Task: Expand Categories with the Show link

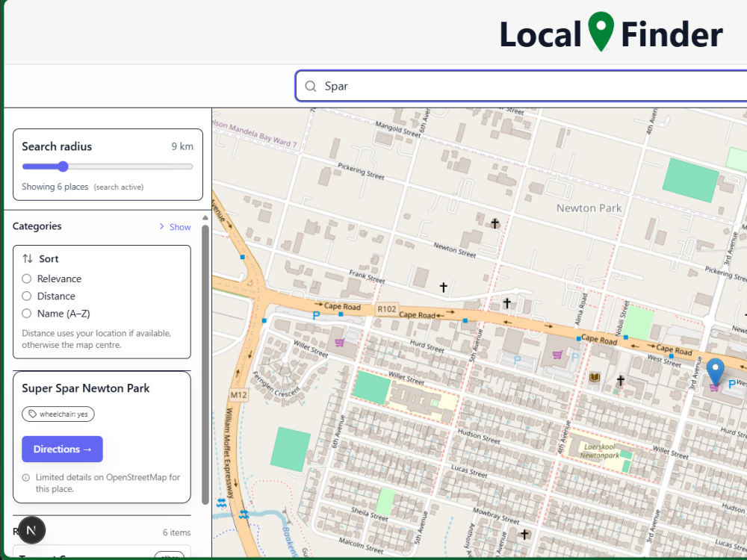Action: (x=175, y=227)
